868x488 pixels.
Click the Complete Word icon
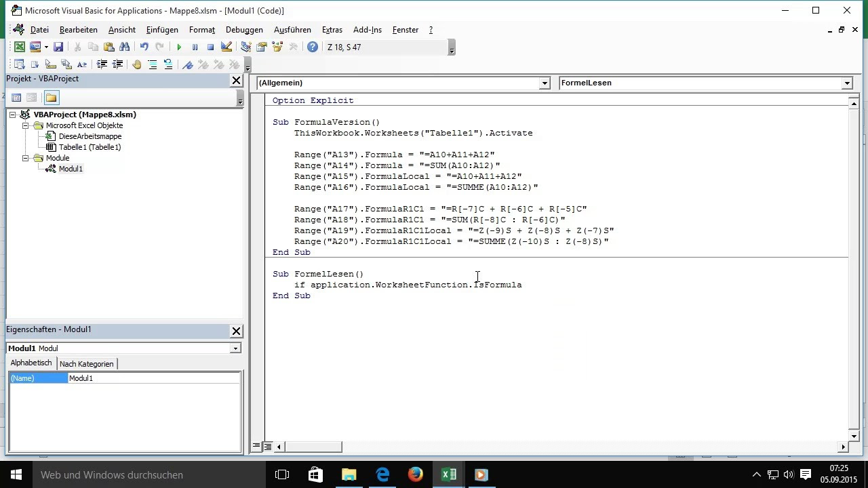point(81,64)
